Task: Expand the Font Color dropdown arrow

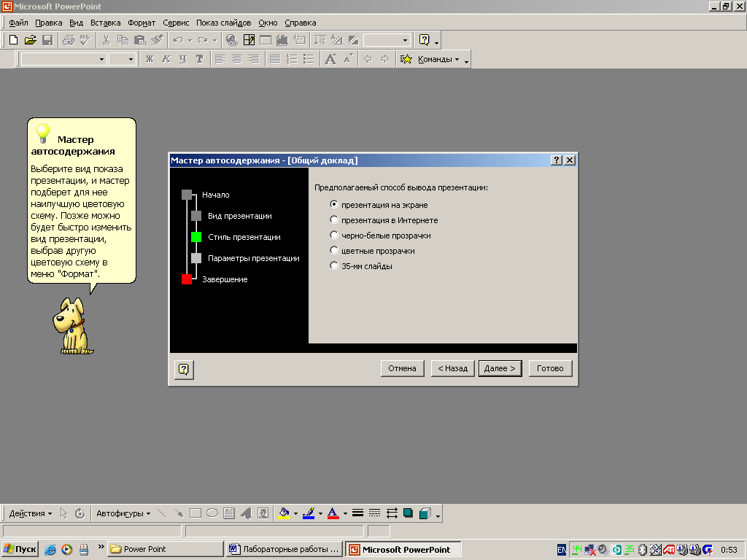Action: coord(345,513)
